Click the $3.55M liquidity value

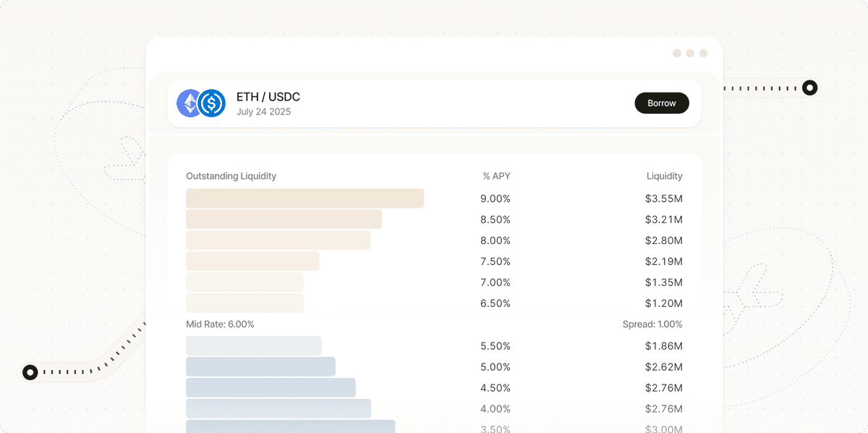(663, 198)
